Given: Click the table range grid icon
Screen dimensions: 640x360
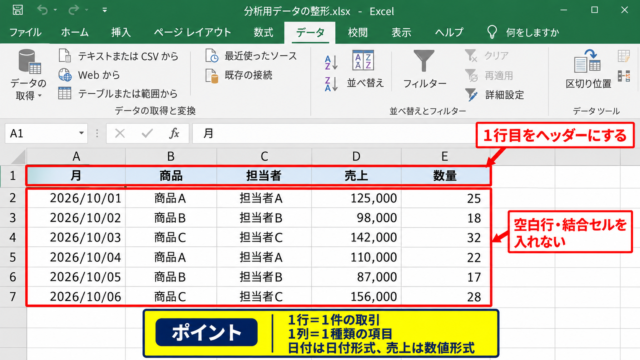Looking at the screenshot, I should (x=64, y=93).
